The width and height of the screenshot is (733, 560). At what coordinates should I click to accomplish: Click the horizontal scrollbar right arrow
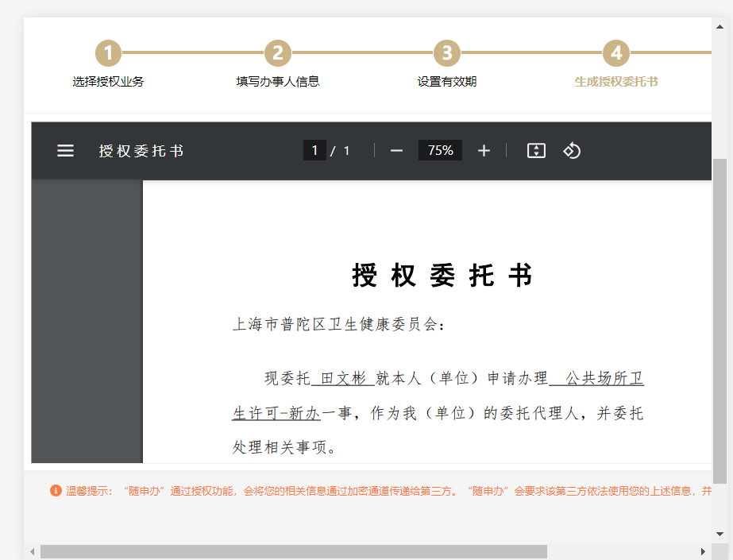tap(703, 551)
